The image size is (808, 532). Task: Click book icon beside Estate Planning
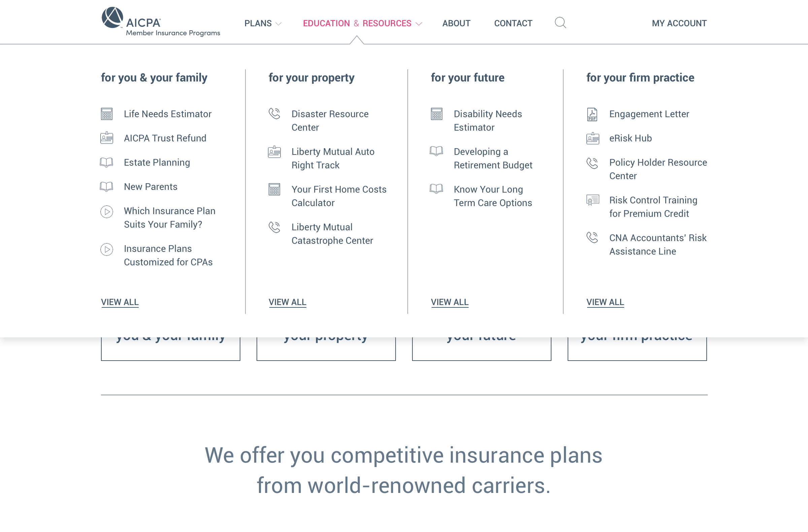pyautogui.click(x=107, y=163)
